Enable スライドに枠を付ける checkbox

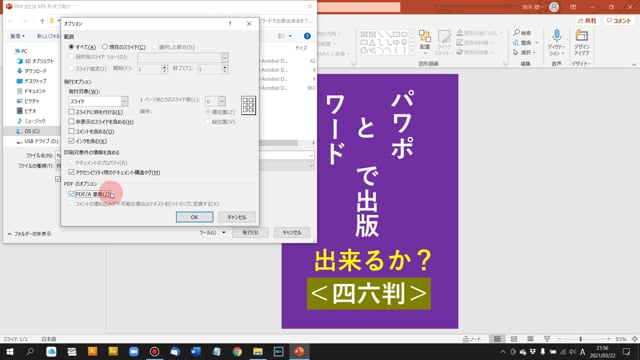point(71,111)
